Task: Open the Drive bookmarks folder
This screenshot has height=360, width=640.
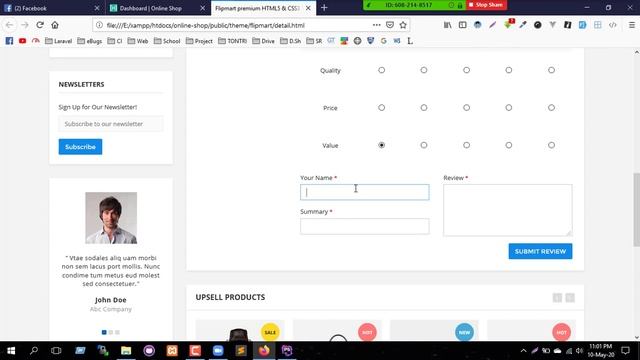Action: coord(263,41)
